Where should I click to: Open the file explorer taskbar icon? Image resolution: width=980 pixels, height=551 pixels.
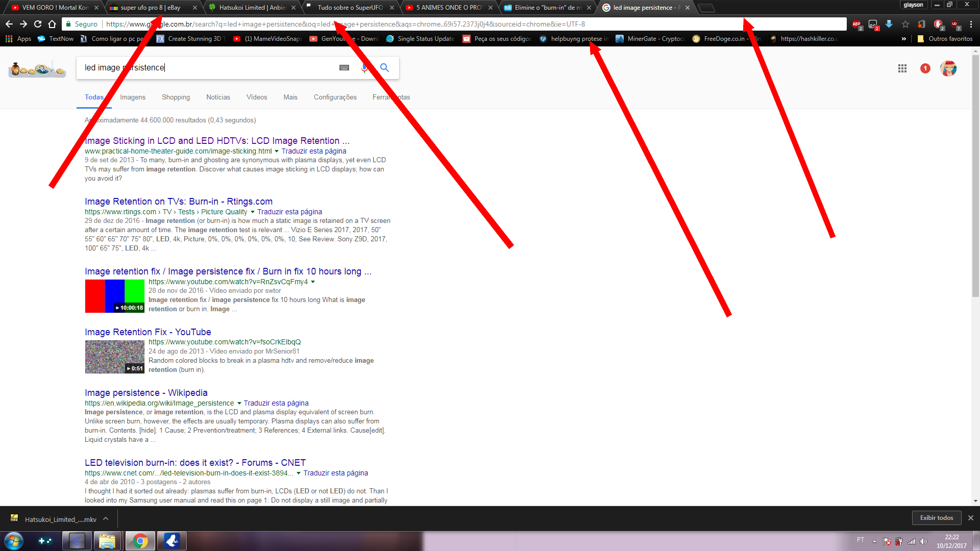107,541
